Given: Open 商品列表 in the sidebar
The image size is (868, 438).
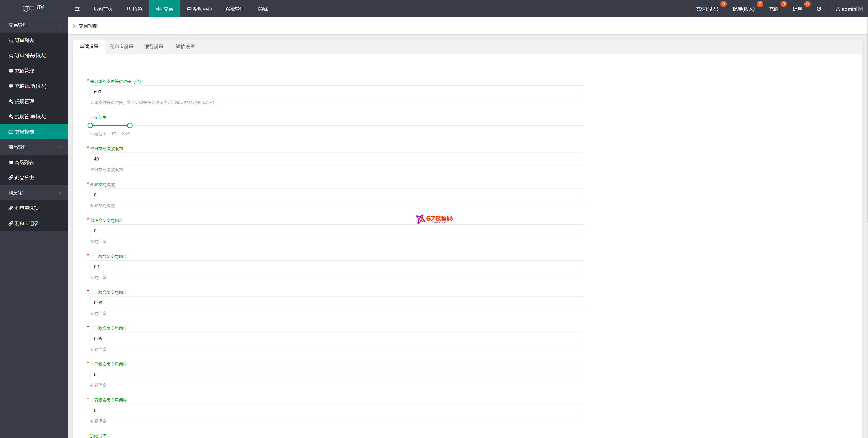Looking at the screenshot, I should pos(24,162).
